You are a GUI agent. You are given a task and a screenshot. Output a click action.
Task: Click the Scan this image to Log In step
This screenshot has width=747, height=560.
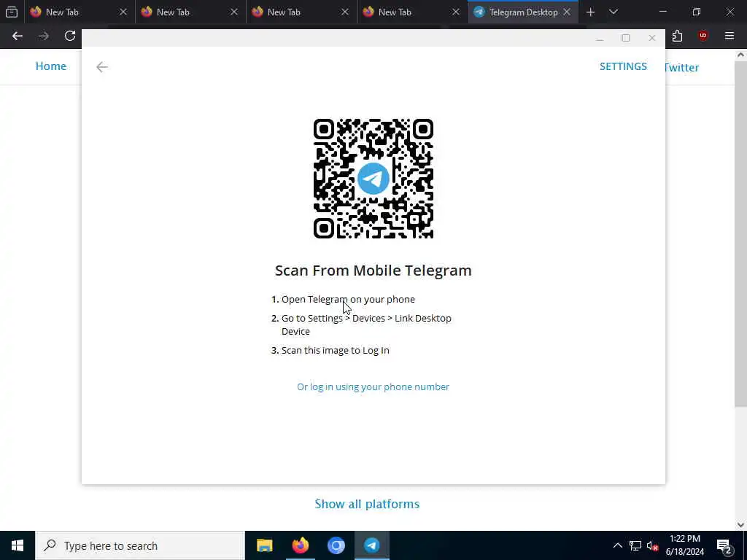pyautogui.click(x=335, y=351)
